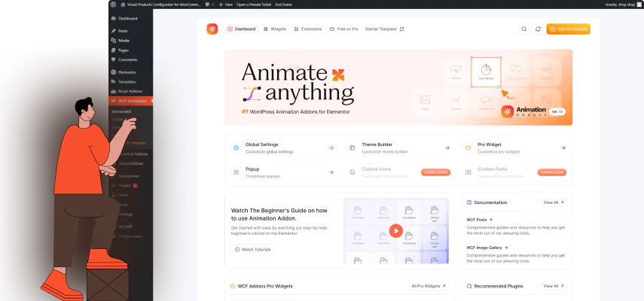The width and height of the screenshot is (644, 301).
Task: Click the Popup card icon
Action: point(236,172)
